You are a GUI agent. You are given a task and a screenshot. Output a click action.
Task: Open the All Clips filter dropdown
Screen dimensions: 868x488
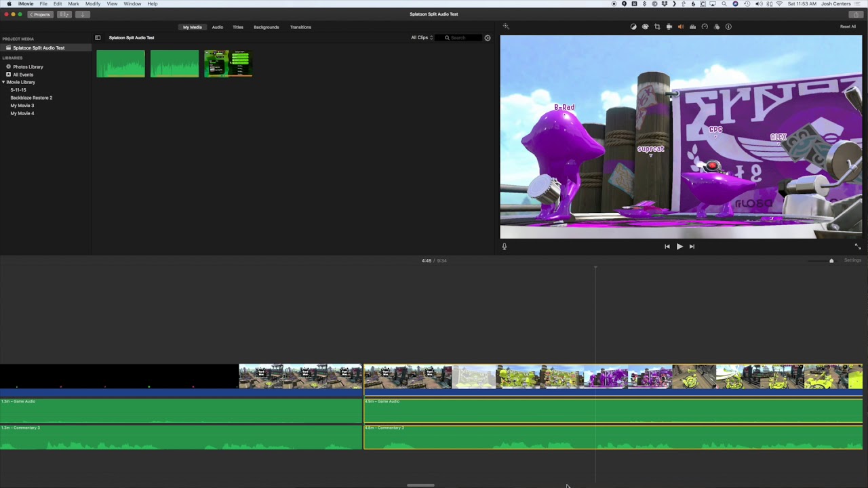pyautogui.click(x=422, y=38)
